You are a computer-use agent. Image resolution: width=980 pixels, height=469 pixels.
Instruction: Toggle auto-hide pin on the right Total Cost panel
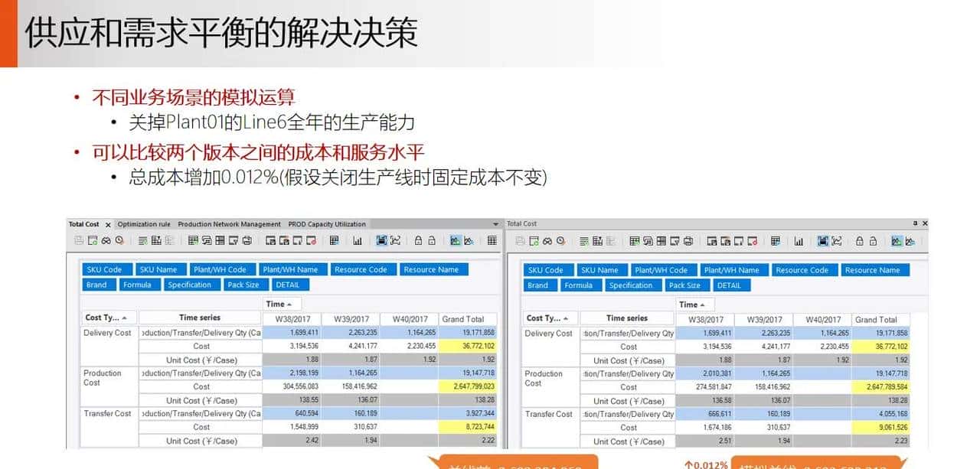[x=914, y=223]
